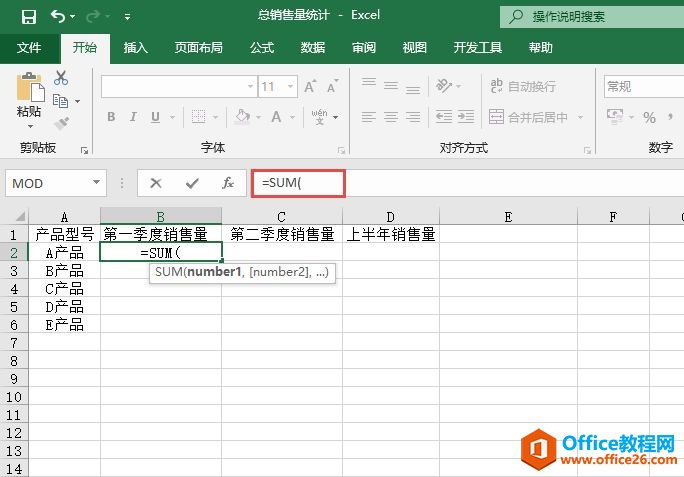Click the Increase Font Size icon
The image size is (684, 477).
click(x=310, y=86)
